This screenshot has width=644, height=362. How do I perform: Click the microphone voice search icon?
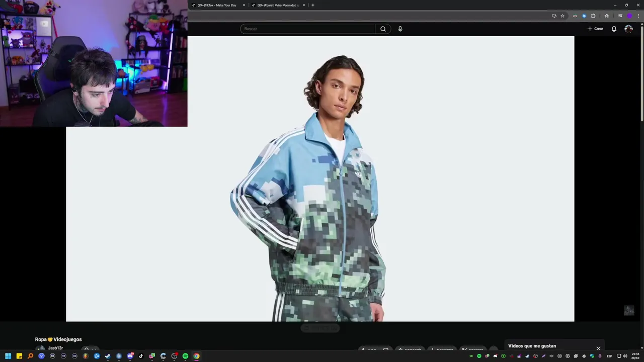point(400,29)
